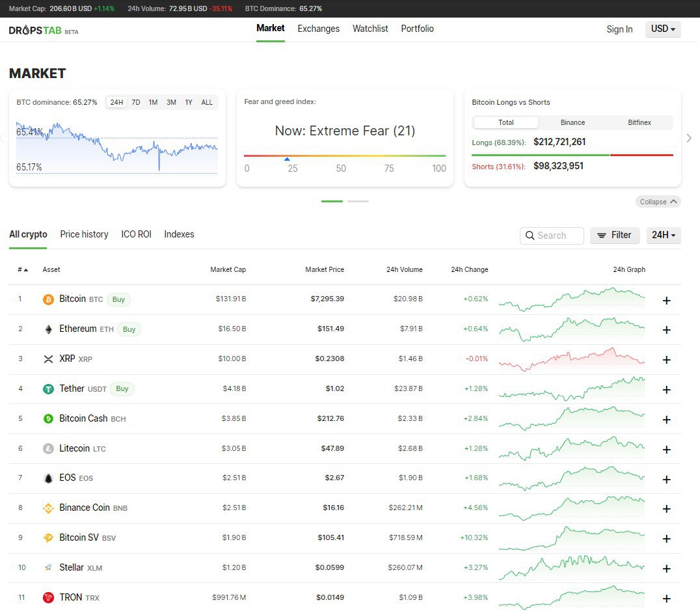Click Buy button next to Ethereum
The height and width of the screenshot is (611, 700).
129,330
